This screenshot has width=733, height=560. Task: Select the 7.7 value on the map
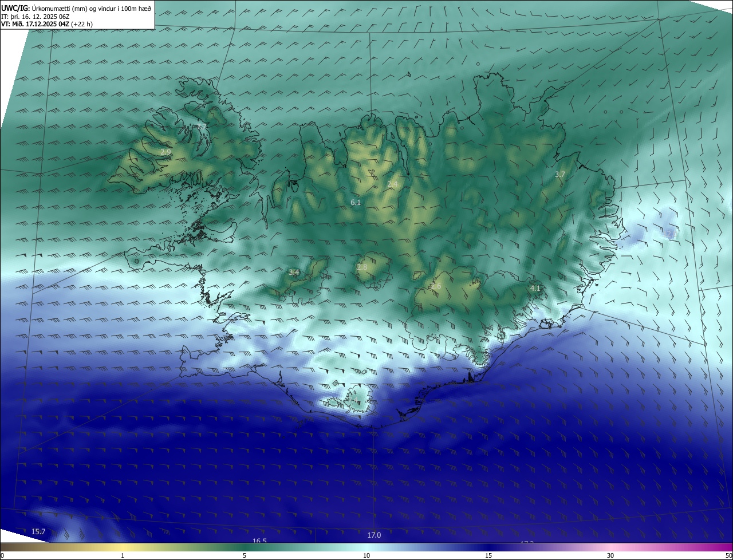point(201,127)
